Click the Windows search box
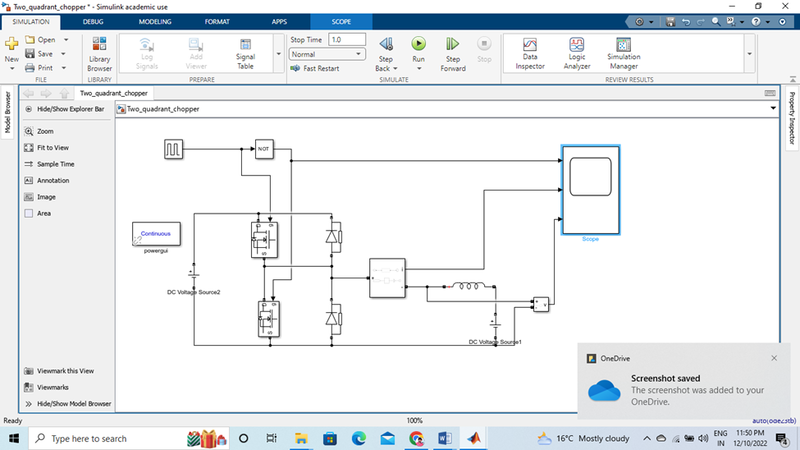Viewport: 800px width, 450px height. 129,438
